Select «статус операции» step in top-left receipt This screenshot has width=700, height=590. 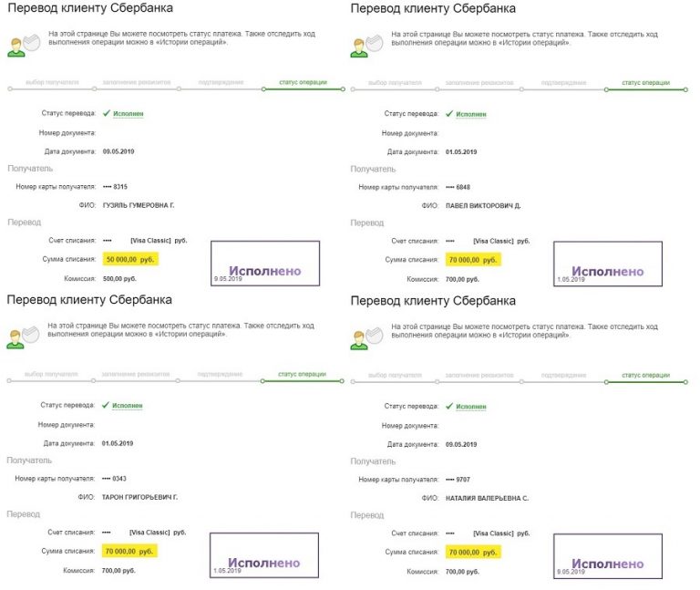coord(304,82)
